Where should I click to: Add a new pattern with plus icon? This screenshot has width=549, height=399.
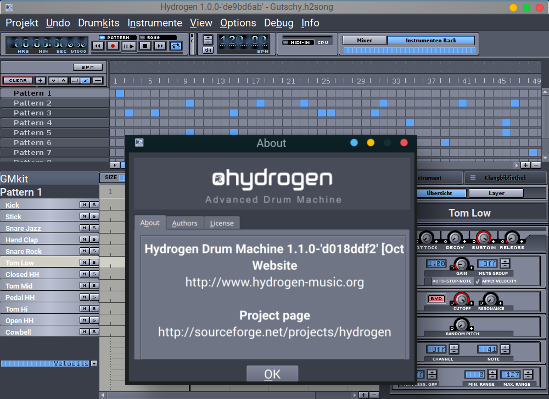tap(41, 80)
